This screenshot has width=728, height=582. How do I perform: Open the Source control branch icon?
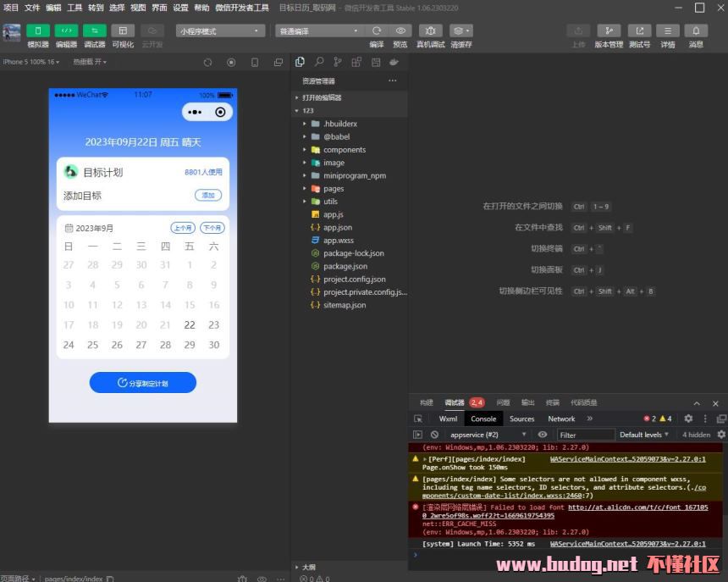point(338,62)
